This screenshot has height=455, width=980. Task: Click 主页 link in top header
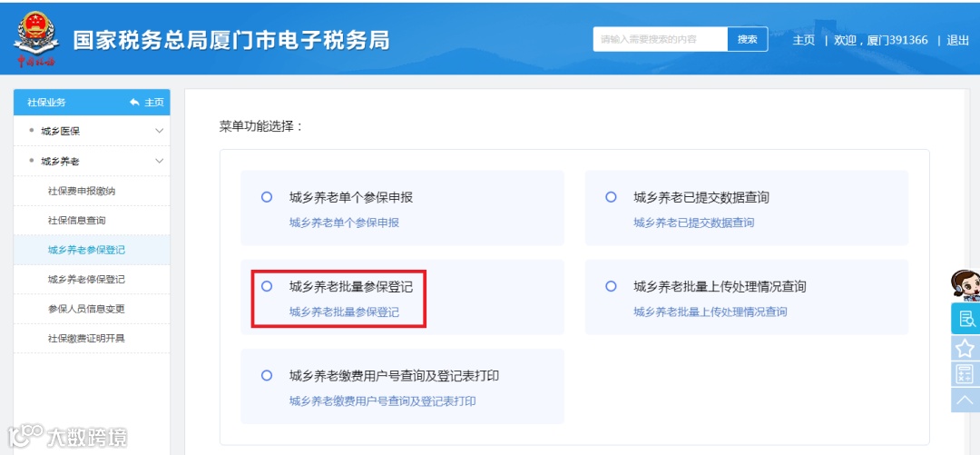[x=804, y=40]
